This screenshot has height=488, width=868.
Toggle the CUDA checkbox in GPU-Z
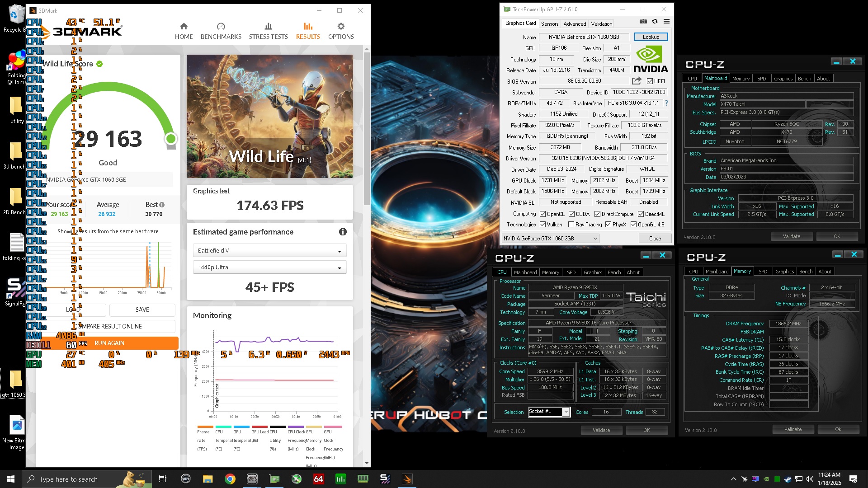click(x=571, y=214)
